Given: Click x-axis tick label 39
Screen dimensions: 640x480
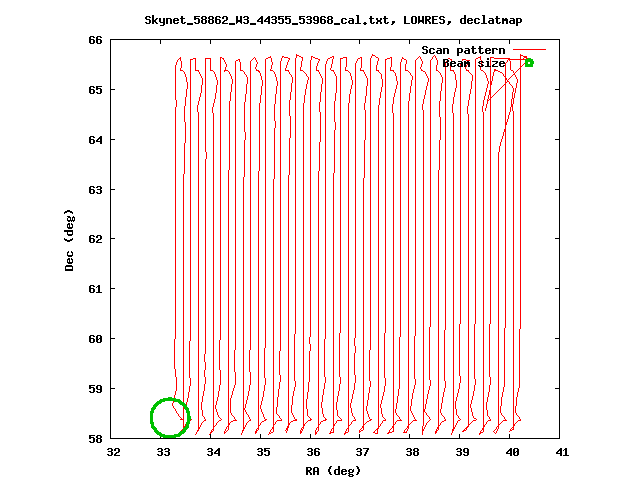Looking at the screenshot, I should [462, 452].
